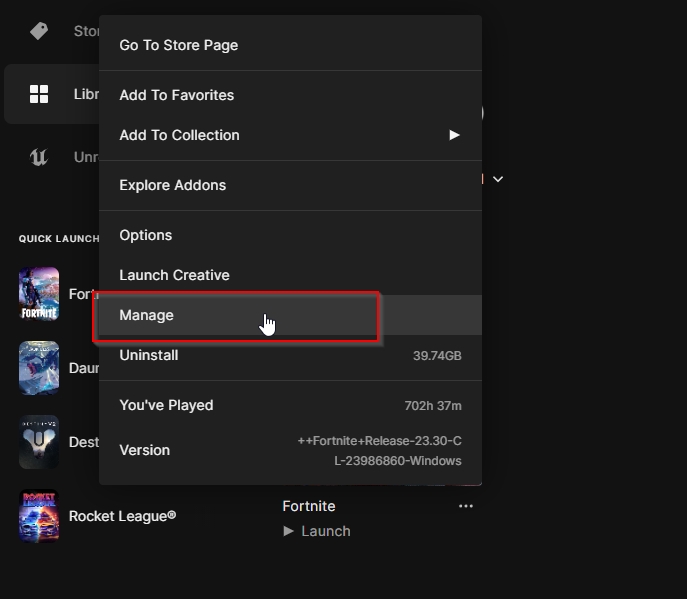The image size is (687, 599).
Task: Open the Fortnite quick launch thumbnail
Action: 39,294
